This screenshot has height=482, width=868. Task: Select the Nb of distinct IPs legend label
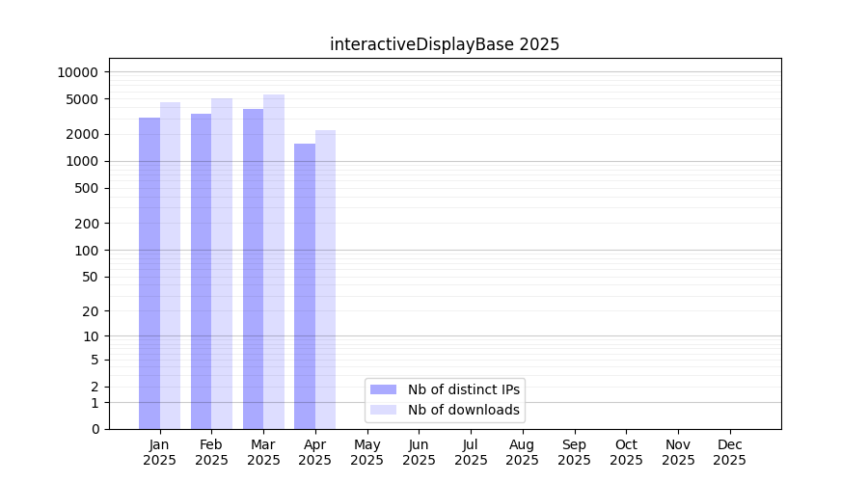[x=464, y=389]
